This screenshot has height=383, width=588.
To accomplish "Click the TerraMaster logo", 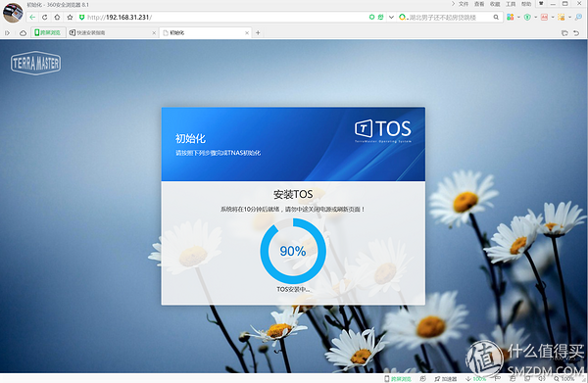I will (35, 63).
